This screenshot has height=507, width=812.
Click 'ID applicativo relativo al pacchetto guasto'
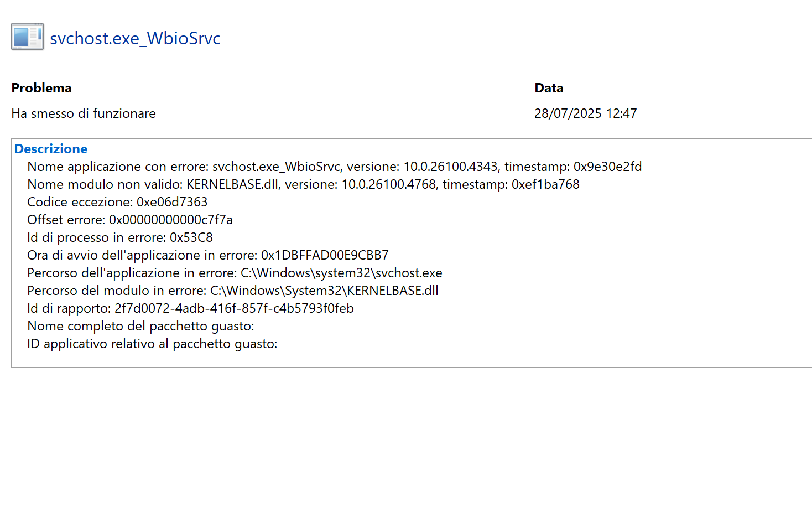click(152, 344)
